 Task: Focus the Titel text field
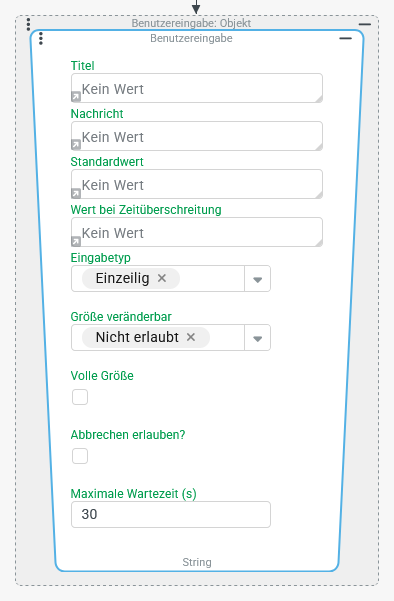click(x=197, y=88)
